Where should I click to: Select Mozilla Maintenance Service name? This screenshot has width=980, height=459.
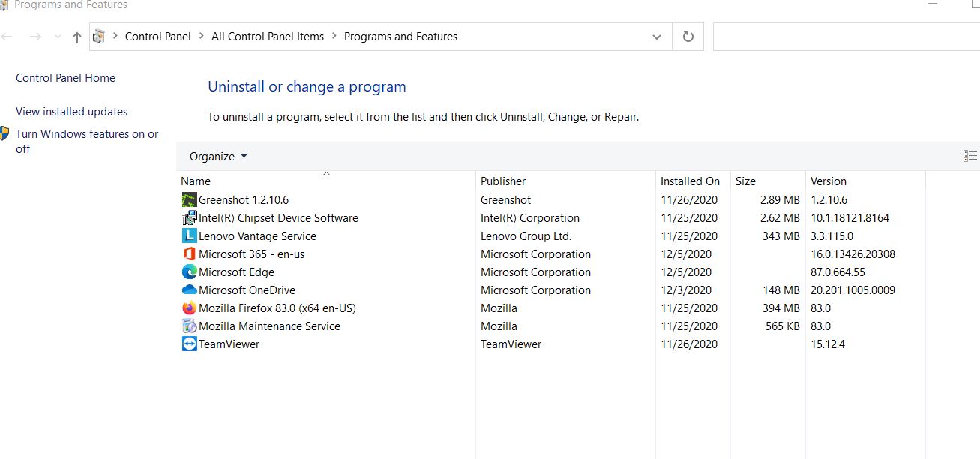click(269, 326)
